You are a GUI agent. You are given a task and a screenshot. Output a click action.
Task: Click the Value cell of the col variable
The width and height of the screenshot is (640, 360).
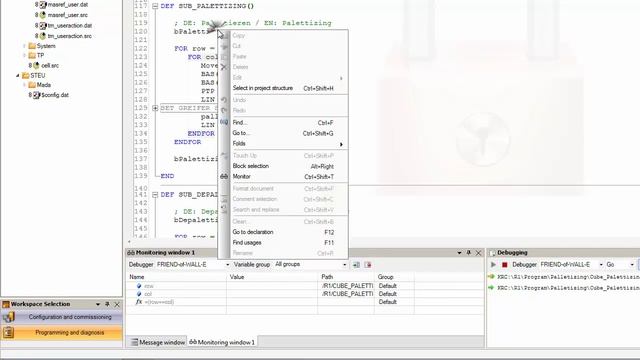click(x=272, y=294)
